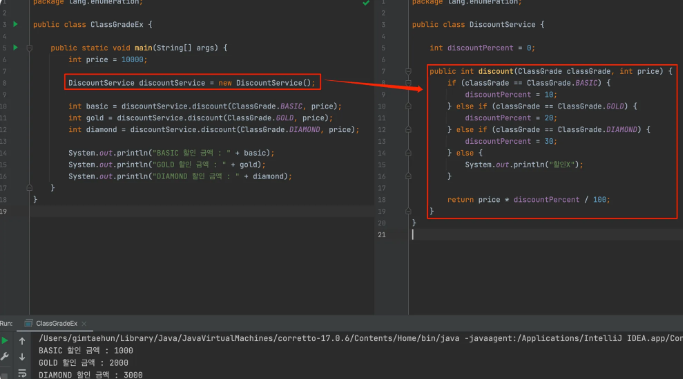Viewport: 683px width, 379px height.
Task: Click the 'int gold = discountService.discount' line
Action: click(200, 118)
